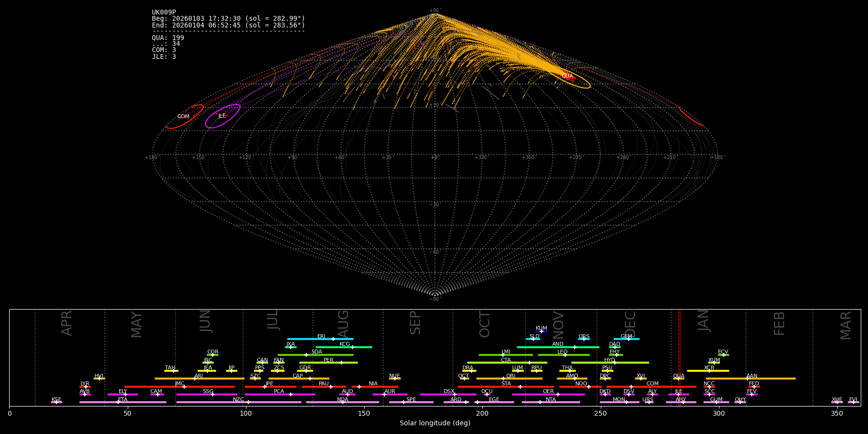868x434 pixels.
Task: Click the 'Solar longitude (deg)' axis label
Action: pyautogui.click(x=435, y=423)
